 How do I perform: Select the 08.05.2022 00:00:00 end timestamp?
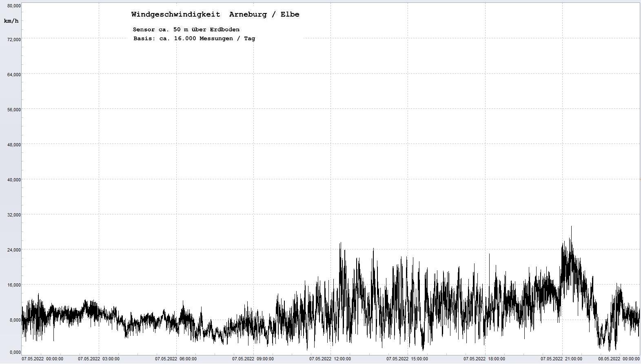(x=619, y=359)
